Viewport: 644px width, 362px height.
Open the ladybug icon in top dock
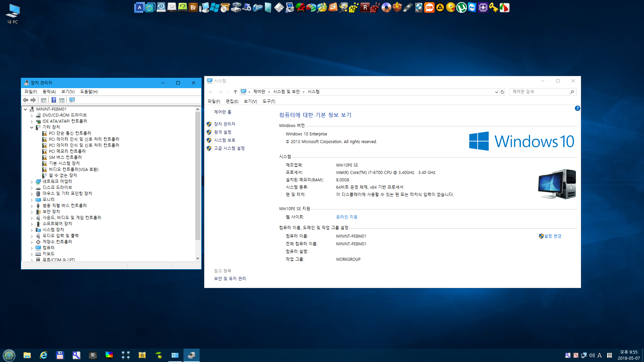300,7
